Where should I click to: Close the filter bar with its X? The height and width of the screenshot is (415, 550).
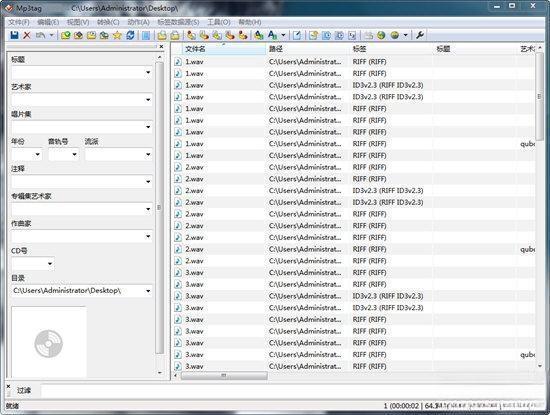click(x=9, y=387)
